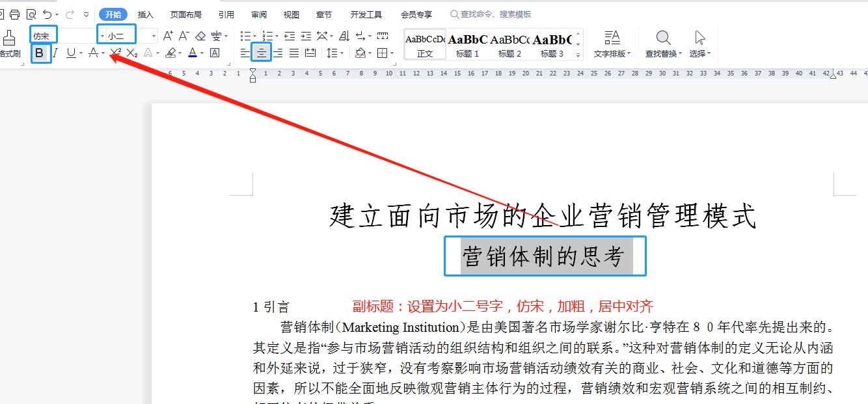This screenshot has height=404, width=868.
Task: Open the font name dropdown
Action: (x=102, y=36)
